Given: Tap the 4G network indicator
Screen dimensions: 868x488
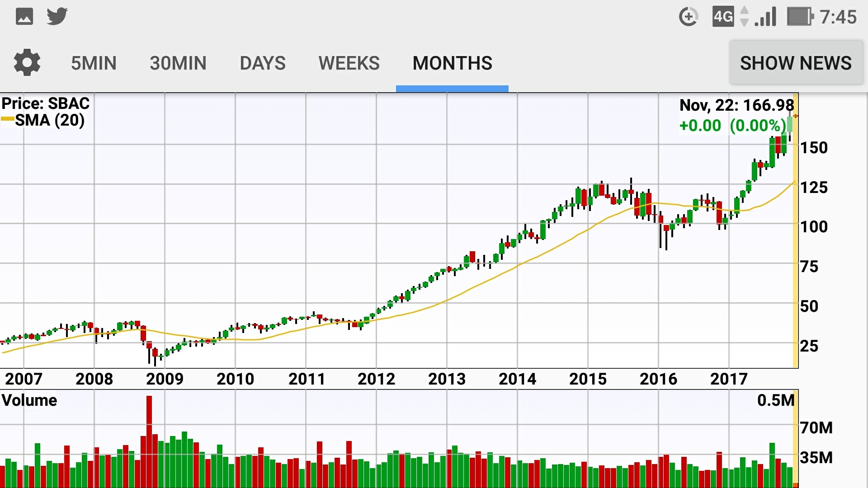Looking at the screenshot, I should coord(723,17).
